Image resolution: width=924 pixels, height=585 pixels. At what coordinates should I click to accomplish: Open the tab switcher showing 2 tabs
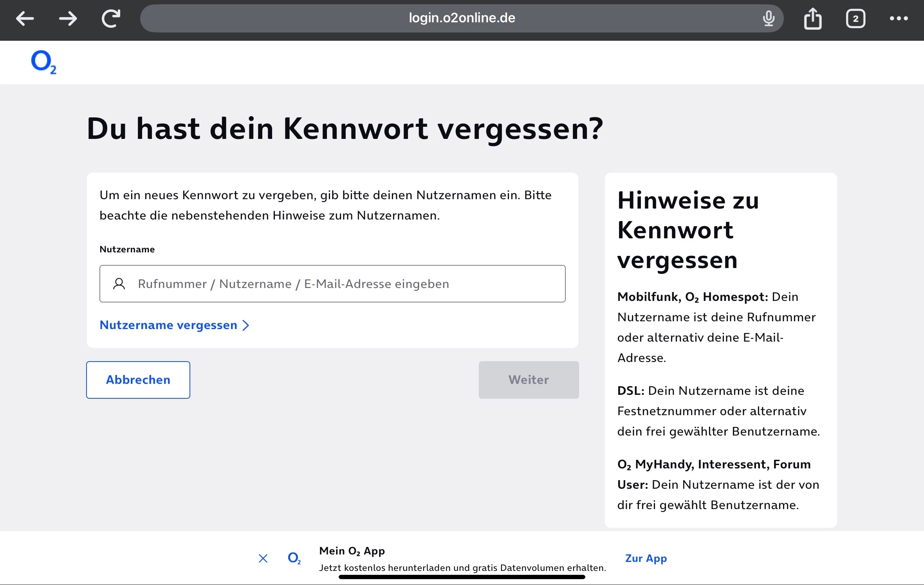pyautogui.click(x=855, y=18)
